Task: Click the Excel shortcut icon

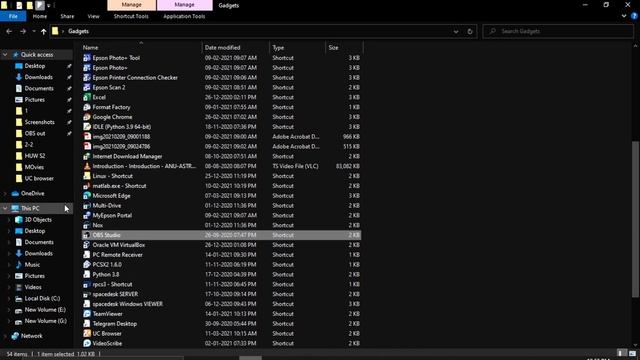Action: (x=87, y=97)
